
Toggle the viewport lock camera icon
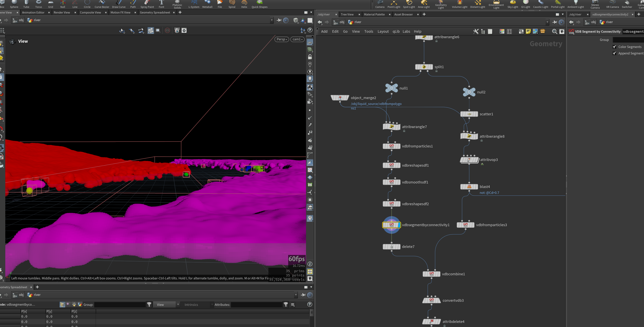point(310,57)
